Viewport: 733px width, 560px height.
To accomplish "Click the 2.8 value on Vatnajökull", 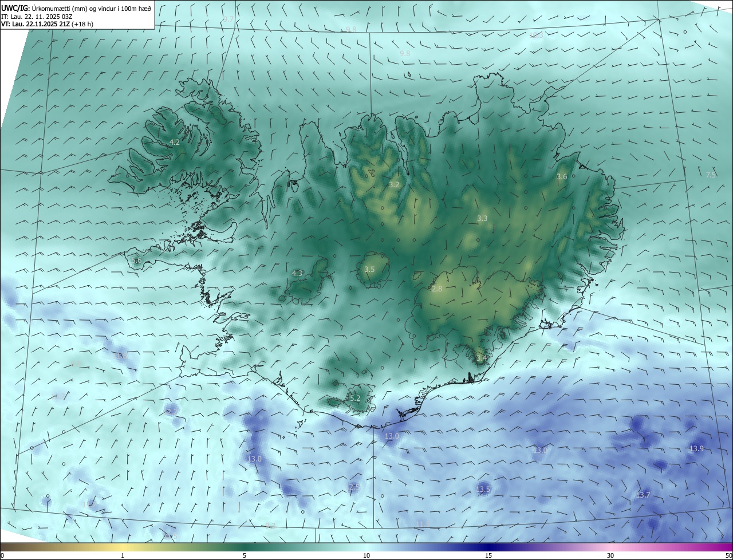I will 437,289.
